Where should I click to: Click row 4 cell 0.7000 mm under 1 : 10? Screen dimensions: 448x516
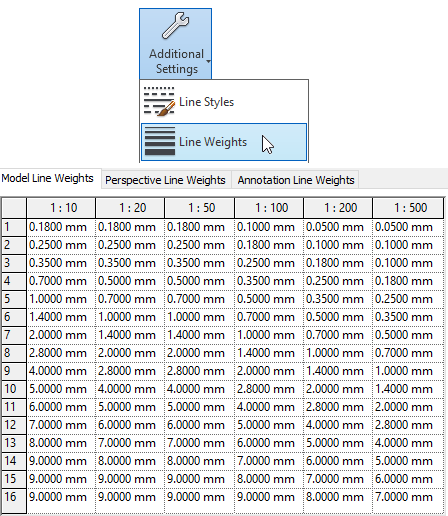[x=61, y=281]
